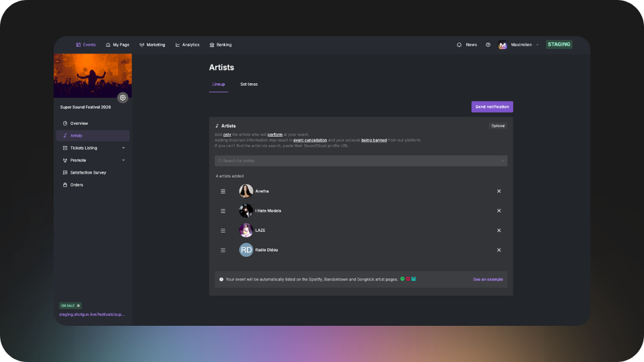Open Overview in the sidebar
644x362 pixels.
click(93, 123)
